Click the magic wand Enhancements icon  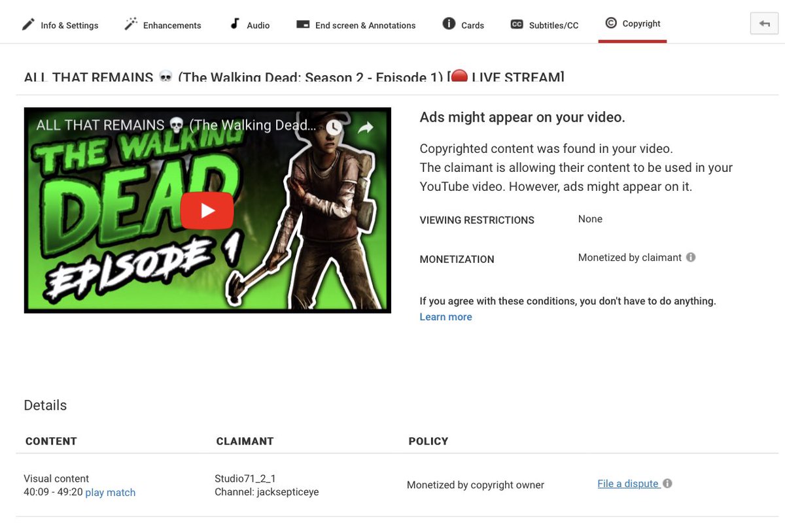(131, 24)
